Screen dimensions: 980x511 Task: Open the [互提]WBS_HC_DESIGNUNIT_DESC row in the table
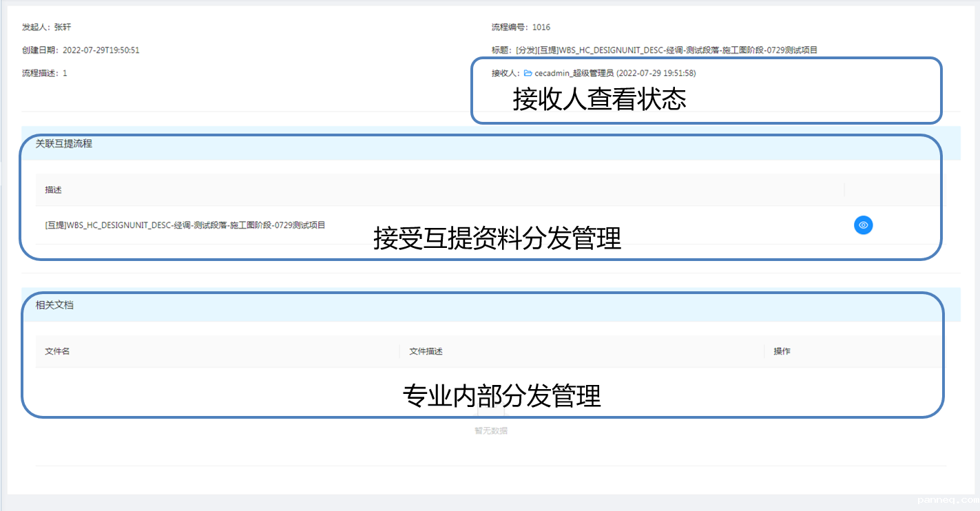[x=185, y=225]
